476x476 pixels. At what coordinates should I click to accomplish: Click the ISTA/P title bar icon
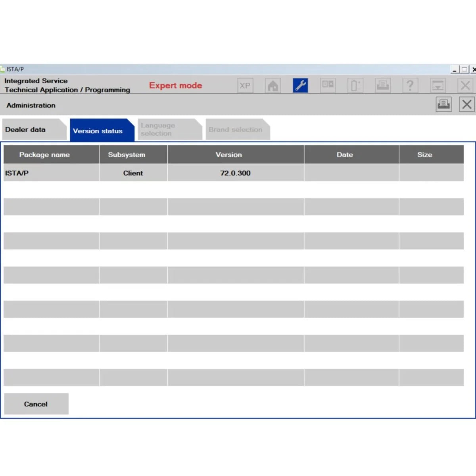[3, 69]
